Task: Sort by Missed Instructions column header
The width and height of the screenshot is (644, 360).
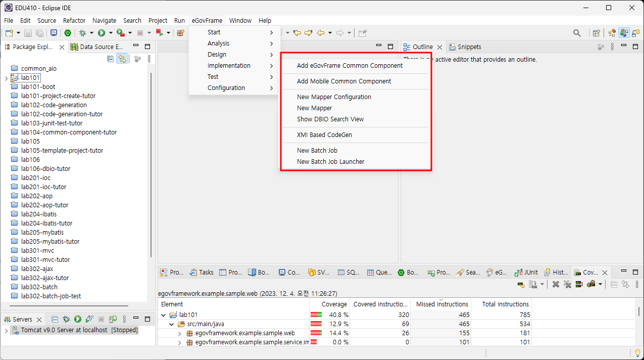Action: click(x=441, y=304)
